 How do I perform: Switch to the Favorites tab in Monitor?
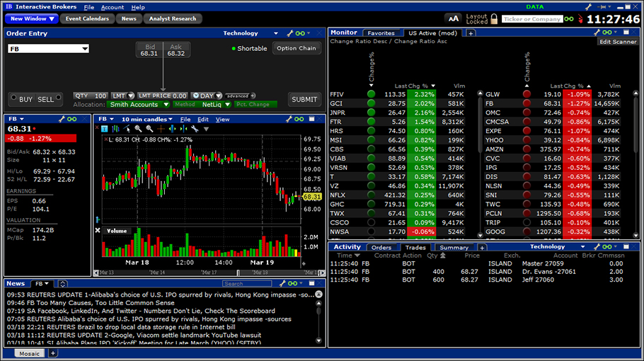point(381,33)
